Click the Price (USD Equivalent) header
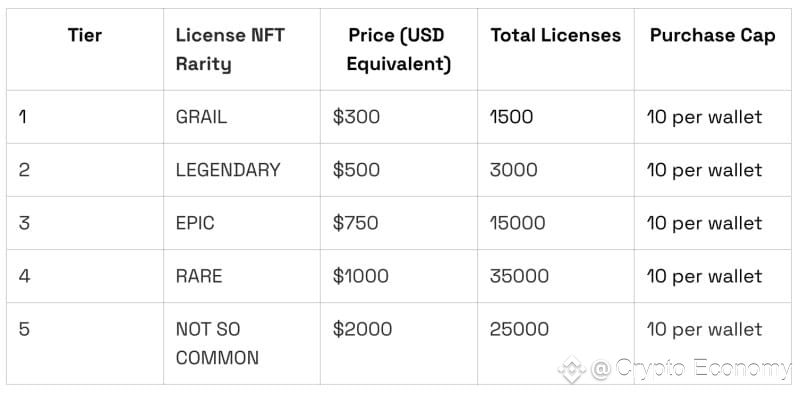 (x=398, y=50)
